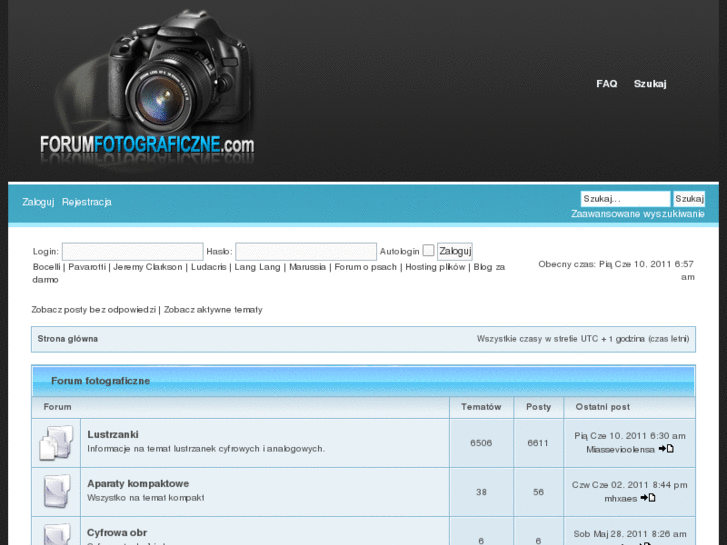Open the Rejestracja link
727x545 pixels.
(87, 202)
